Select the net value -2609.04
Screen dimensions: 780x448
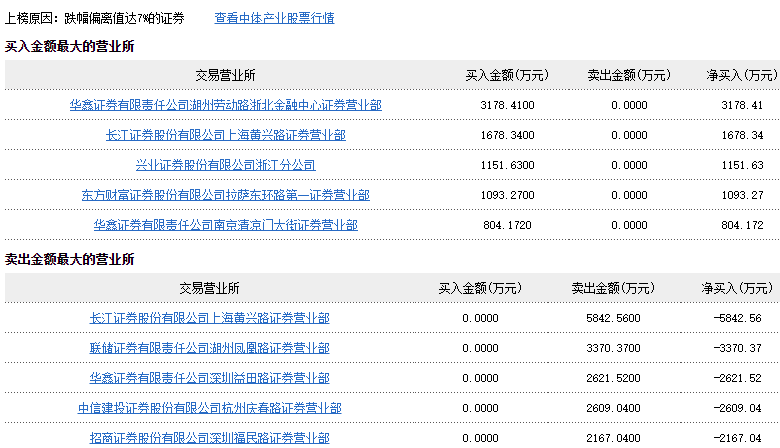pos(738,408)
